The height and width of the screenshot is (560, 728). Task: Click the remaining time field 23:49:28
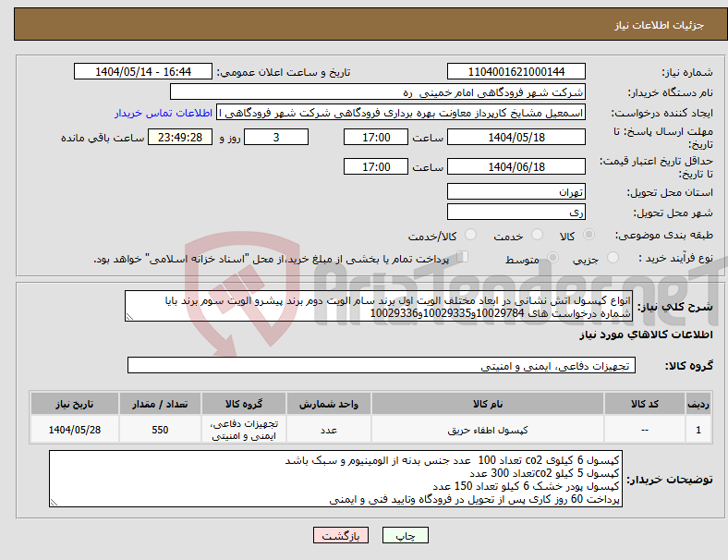click(180, 137)
